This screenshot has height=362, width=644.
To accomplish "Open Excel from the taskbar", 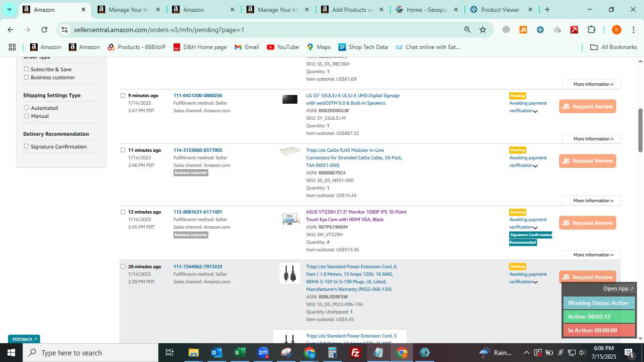I will (x=240, y=353).
